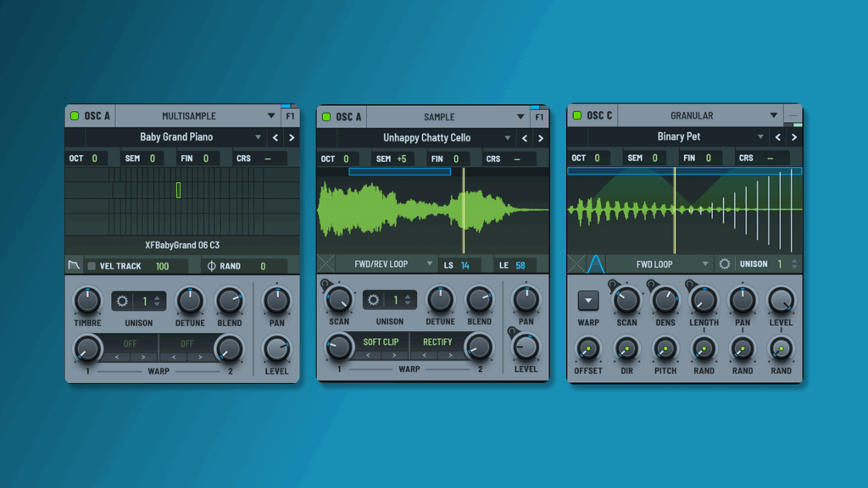
Task: Click the minimize dash button on Granular panel
Action: (793, 115)
